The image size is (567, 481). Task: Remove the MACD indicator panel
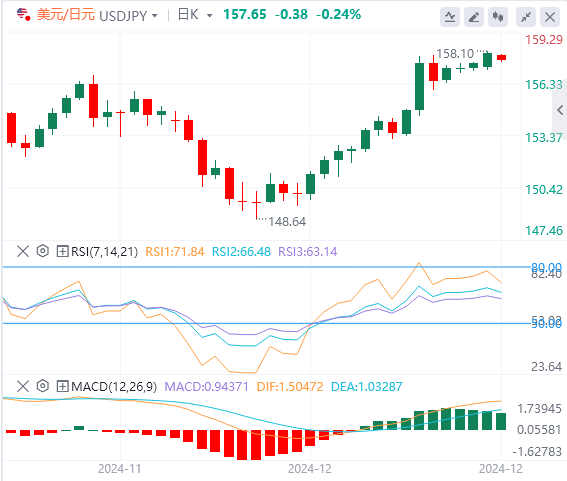23,386
